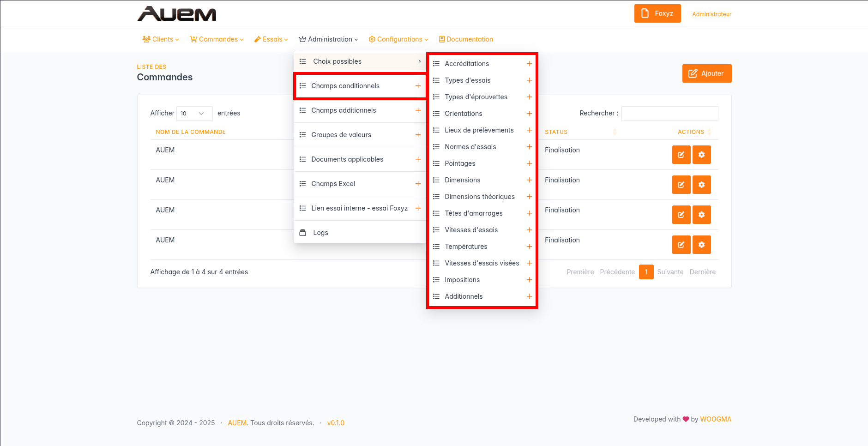Click the AUEM logo in header
Screen dimensions: 868x446
click(177, 14)
